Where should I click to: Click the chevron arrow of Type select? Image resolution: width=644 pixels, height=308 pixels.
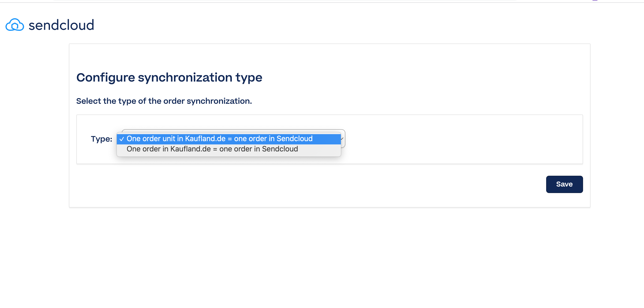[342, 139]
